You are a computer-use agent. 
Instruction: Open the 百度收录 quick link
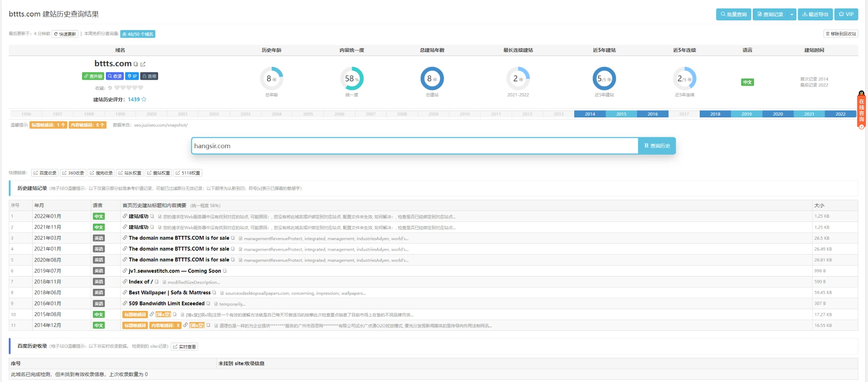coord(45,173)
